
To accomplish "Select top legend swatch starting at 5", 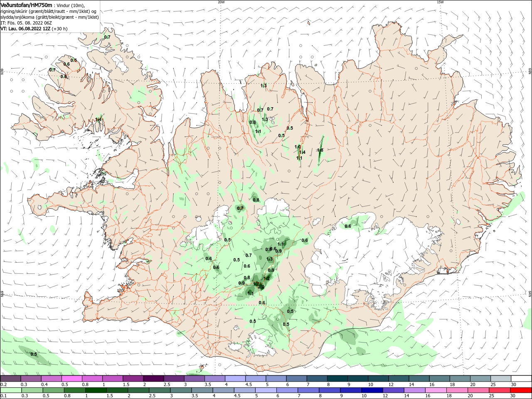I will click(276, 378).
